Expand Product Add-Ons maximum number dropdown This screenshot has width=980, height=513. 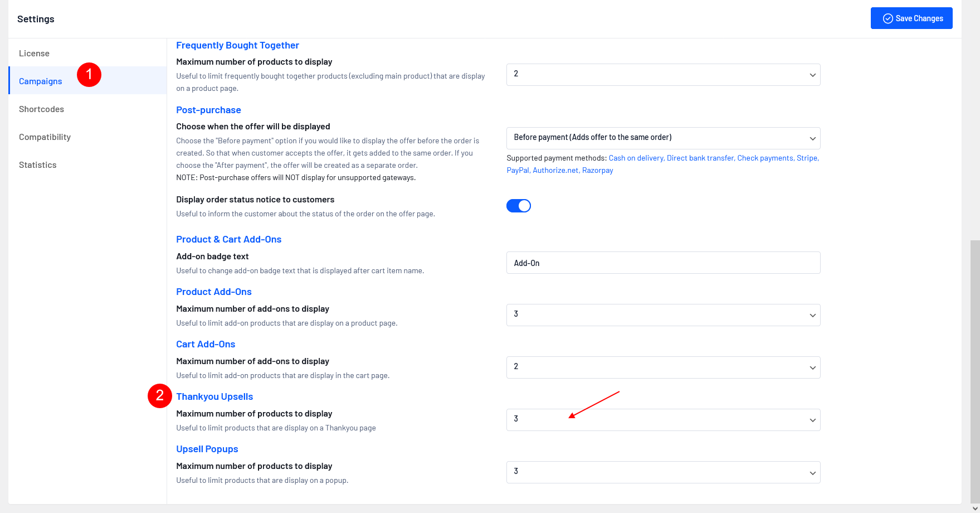662,315
